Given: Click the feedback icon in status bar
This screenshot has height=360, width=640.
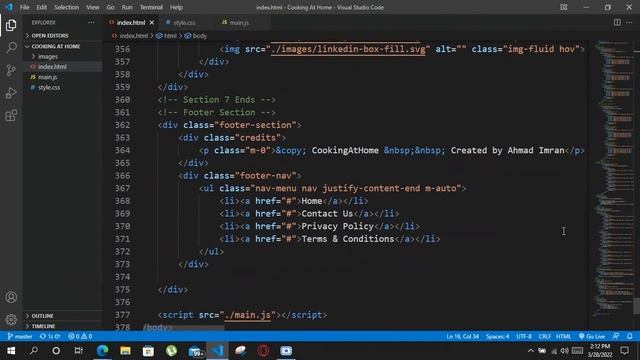Looking at the screenshot, I should point(616,336).
